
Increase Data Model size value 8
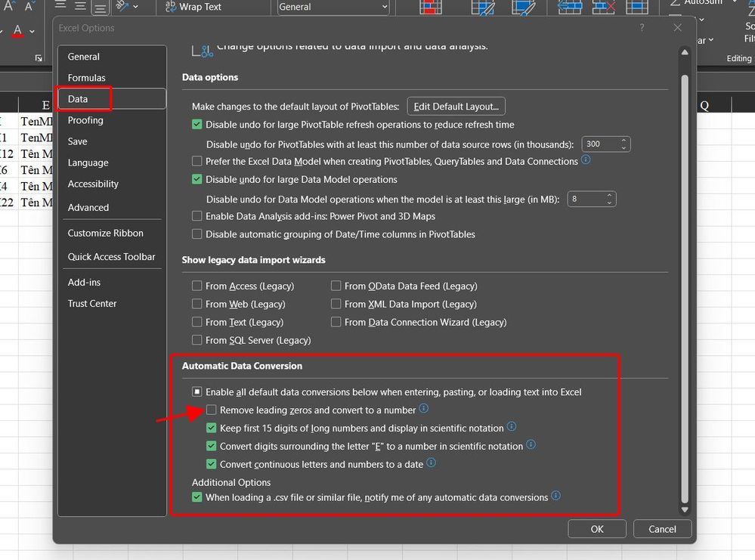(x=609, y=196)
